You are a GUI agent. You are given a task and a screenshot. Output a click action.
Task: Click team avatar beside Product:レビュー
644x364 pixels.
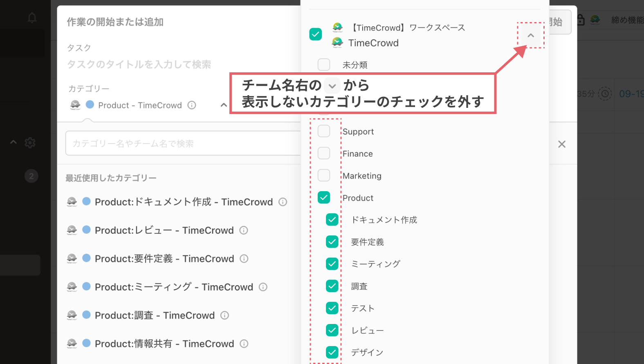(72, 230)
